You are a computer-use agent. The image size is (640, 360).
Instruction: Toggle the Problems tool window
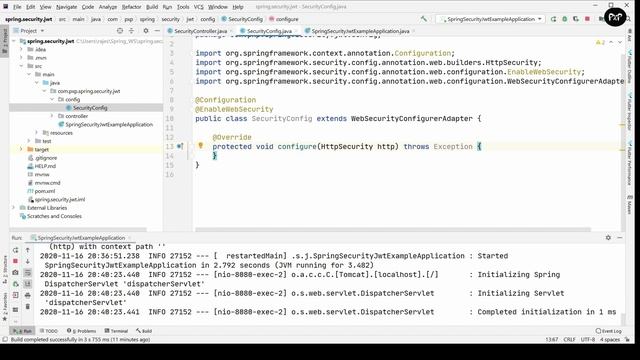coord(81,331)
